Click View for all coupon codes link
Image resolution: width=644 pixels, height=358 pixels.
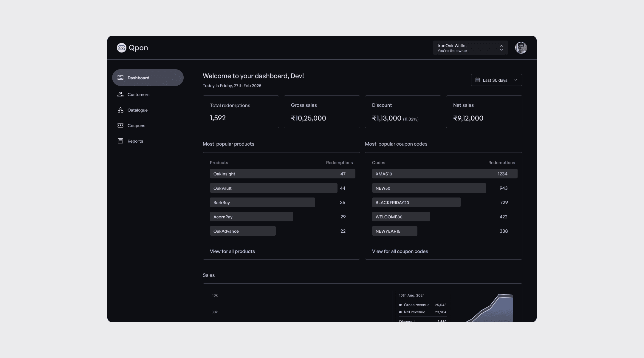click(x=400, y=251)
